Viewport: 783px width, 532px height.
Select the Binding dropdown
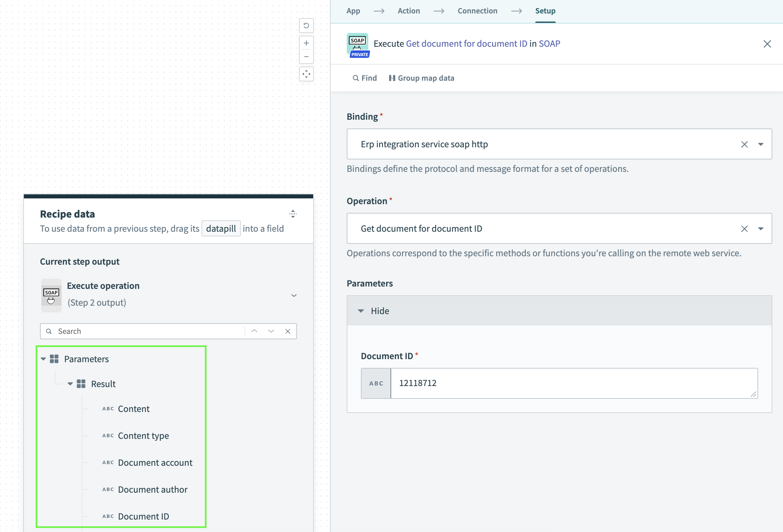[761, 144]
